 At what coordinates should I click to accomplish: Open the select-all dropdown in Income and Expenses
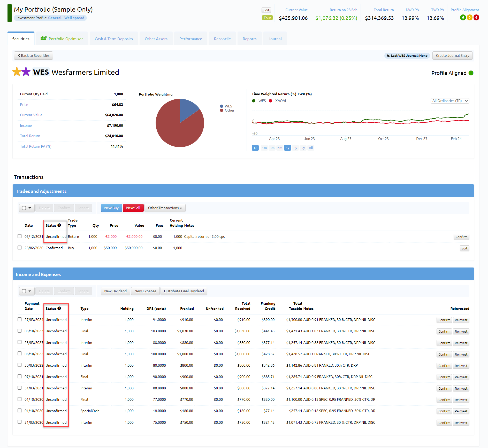tap(30, 291)
